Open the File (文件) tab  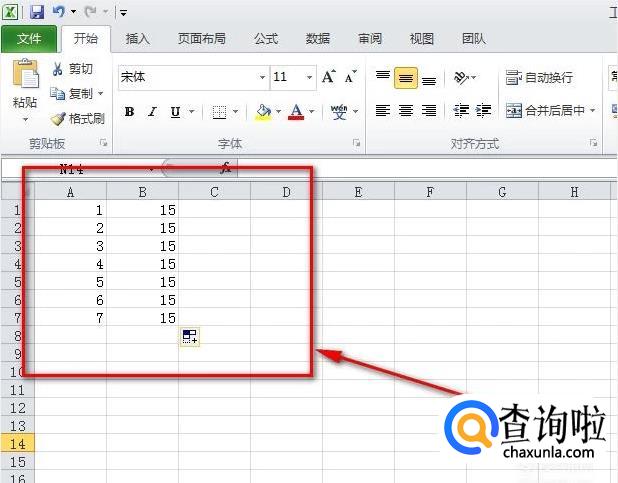click(29, 39)
